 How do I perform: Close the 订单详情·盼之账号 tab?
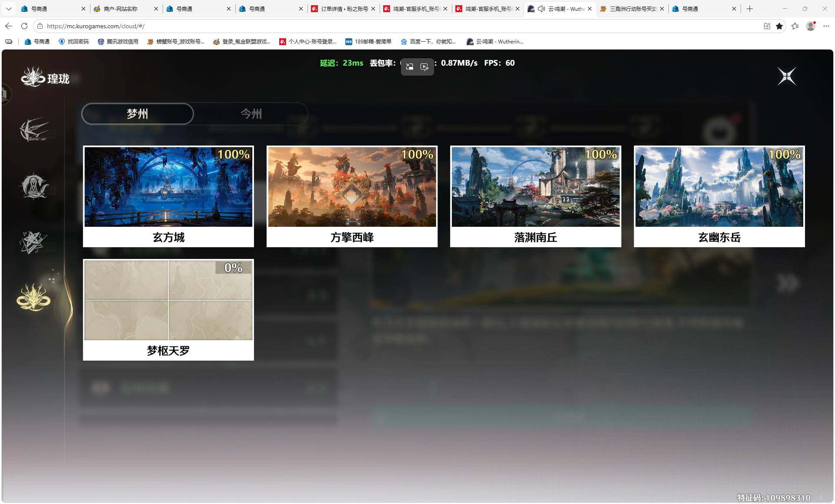coord(373,9)
